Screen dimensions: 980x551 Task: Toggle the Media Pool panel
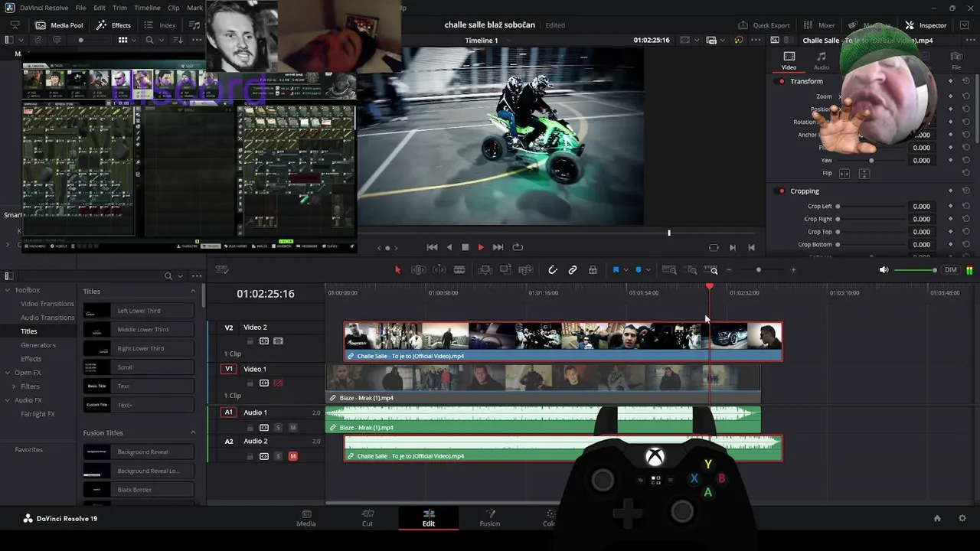click(60, 25)
